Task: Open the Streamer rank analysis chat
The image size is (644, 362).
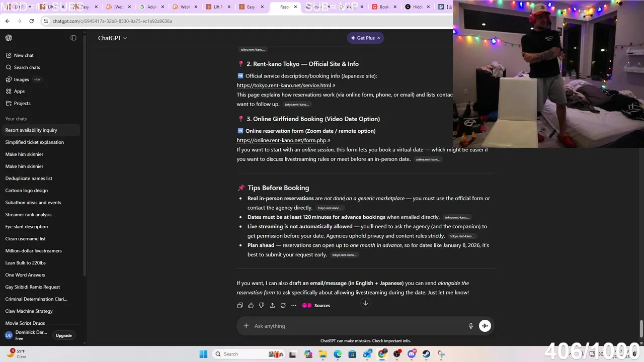Action: 41,215
